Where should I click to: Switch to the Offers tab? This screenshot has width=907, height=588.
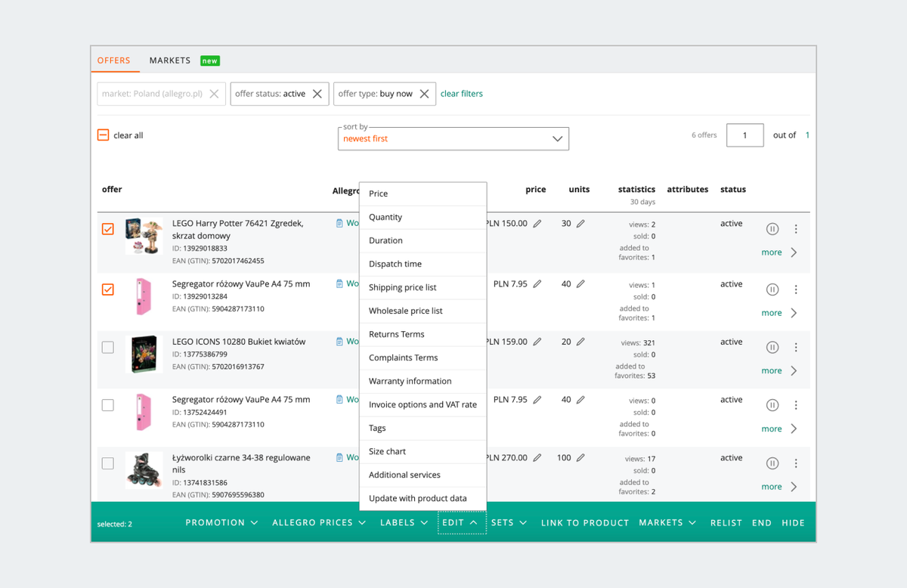point(113,60)
